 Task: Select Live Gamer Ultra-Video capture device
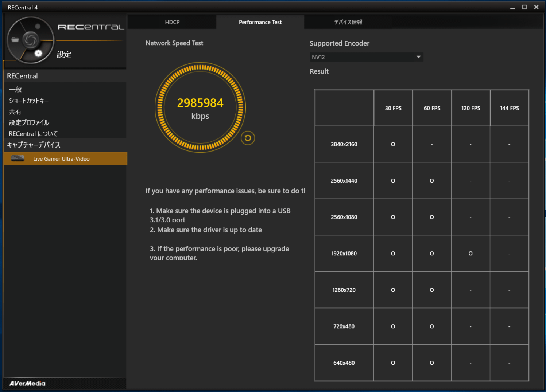click(x=66, y=158)
